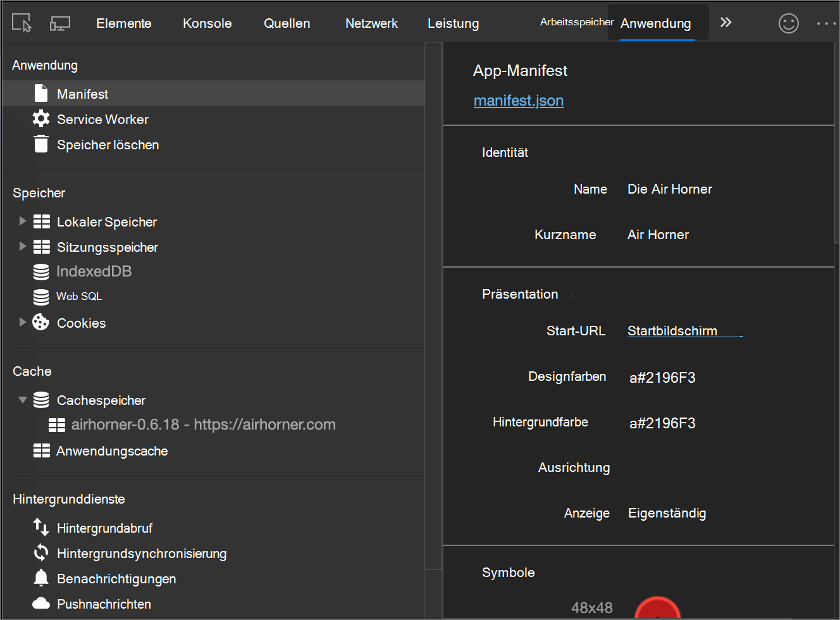
Task: Click the manifest pane vertical scrollbar
Action: (837, 142)
